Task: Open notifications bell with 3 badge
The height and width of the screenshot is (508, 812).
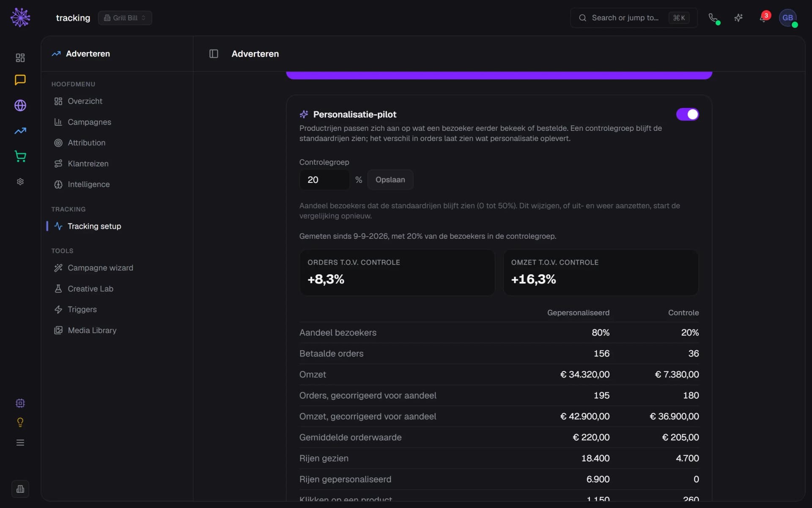Action: click(x=764, y=18)
